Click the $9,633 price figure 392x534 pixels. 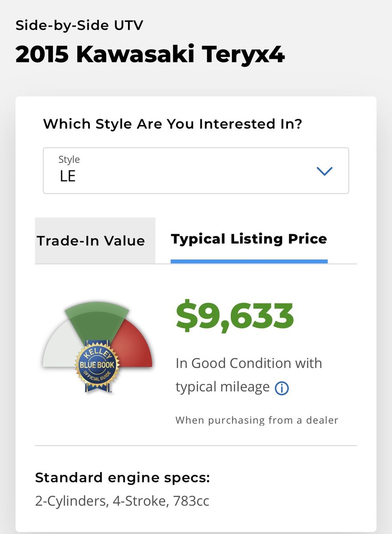(x=235, y=316)
